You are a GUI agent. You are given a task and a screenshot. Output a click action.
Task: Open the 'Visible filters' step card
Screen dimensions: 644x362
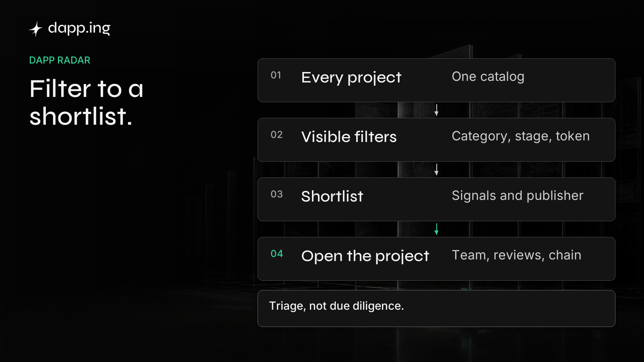point(436,140)
